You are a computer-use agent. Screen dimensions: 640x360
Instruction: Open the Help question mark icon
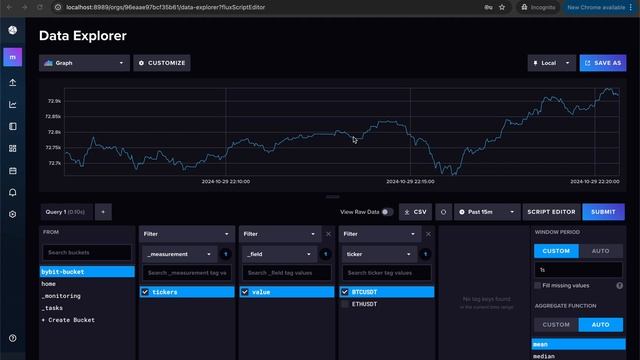pyautogui.click(x=13, y=338)
